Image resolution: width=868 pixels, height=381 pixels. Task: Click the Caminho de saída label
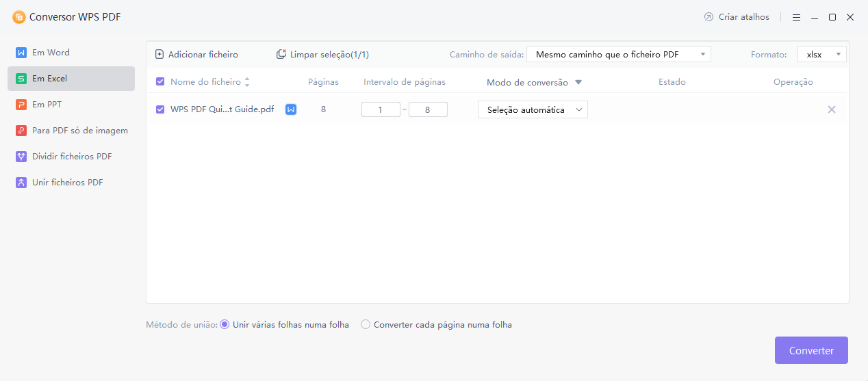pyautogui.click(x=487, y=54)
